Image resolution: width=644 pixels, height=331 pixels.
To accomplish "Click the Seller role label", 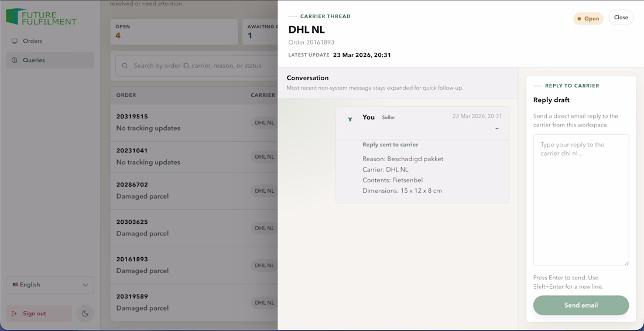I will (x=389, y=118).
